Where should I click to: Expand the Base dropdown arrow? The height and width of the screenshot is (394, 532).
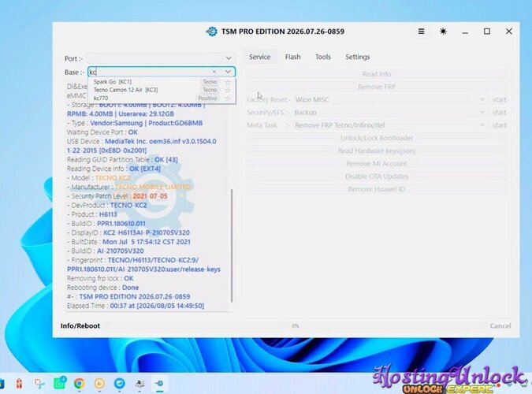[x=228, y=72]
